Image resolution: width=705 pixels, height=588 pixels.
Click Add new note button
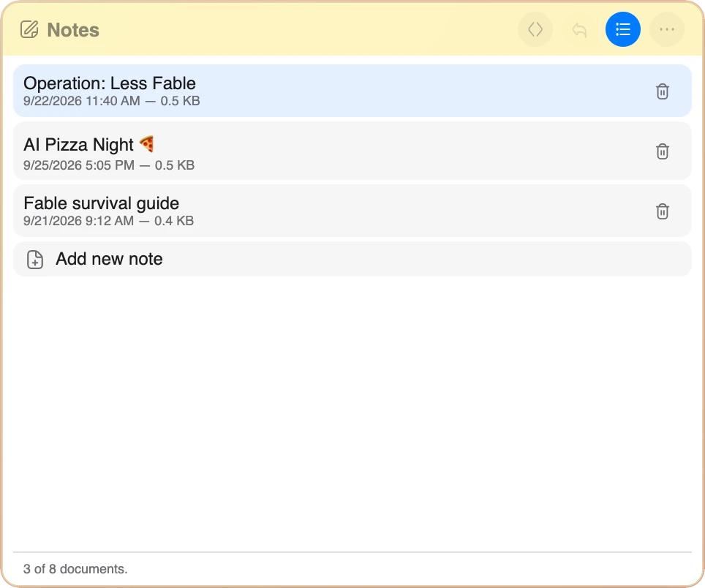coord(352,259)
